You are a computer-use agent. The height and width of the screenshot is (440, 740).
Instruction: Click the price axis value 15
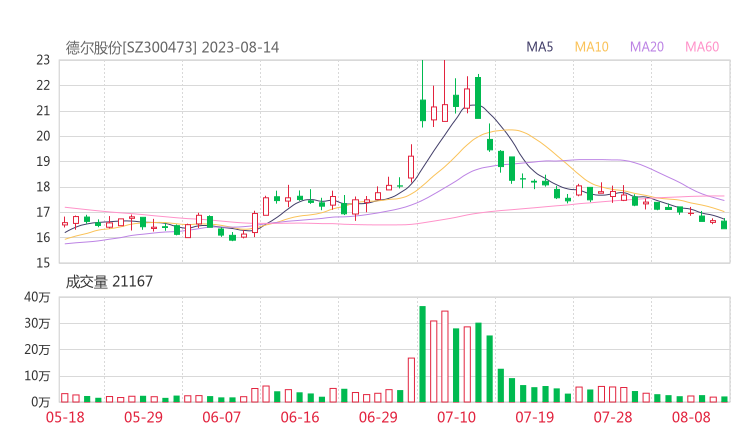pyautogui.click(x=43, y=263)
